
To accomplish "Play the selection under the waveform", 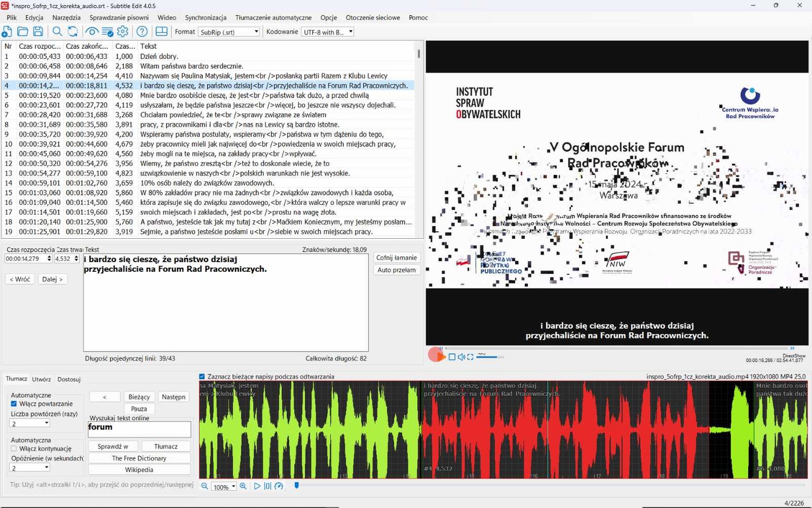I will pos(257,486).
